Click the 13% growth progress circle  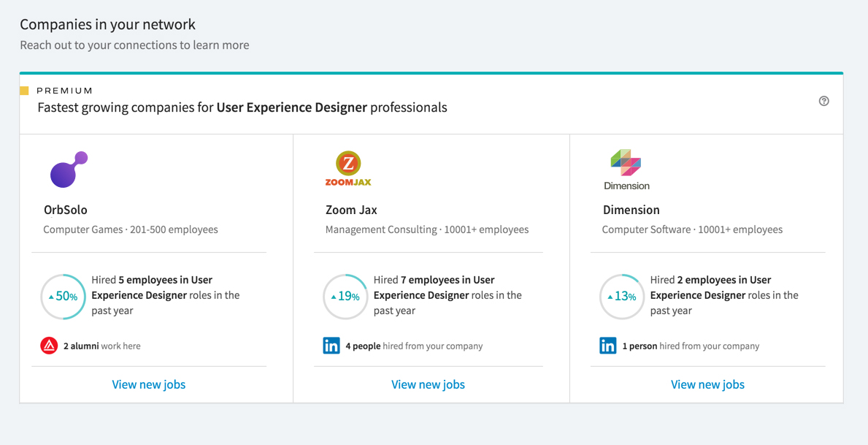click(622, 297)
